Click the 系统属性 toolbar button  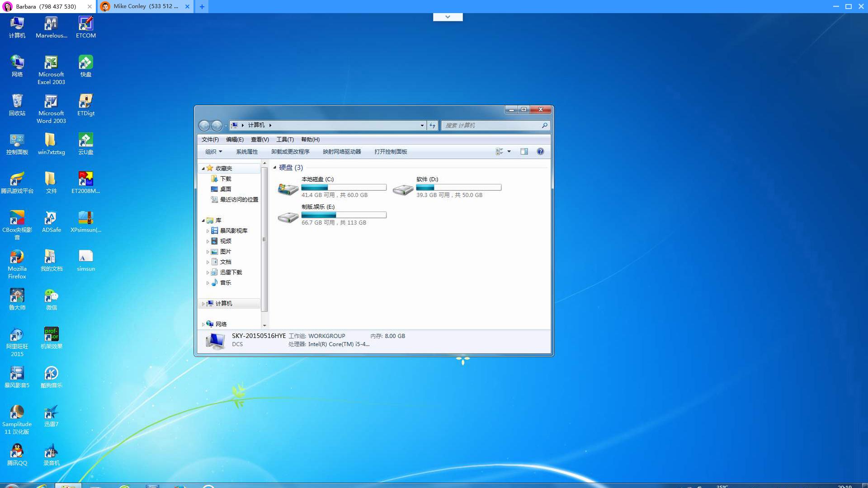pyautogui.click(x=247, y=151)
